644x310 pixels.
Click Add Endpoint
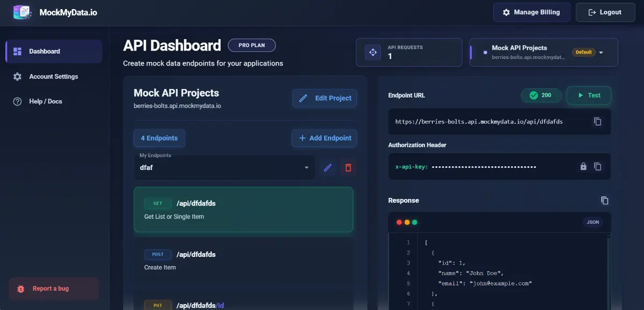pos(324,138)
